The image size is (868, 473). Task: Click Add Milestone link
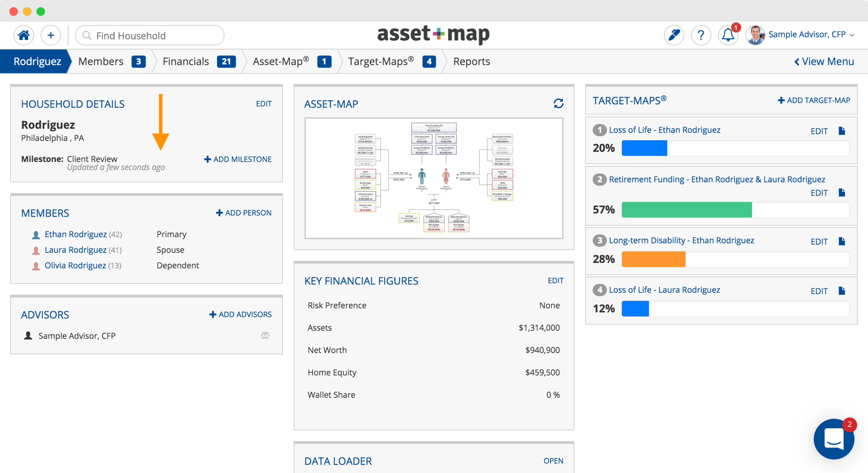[x=238, y=159]
